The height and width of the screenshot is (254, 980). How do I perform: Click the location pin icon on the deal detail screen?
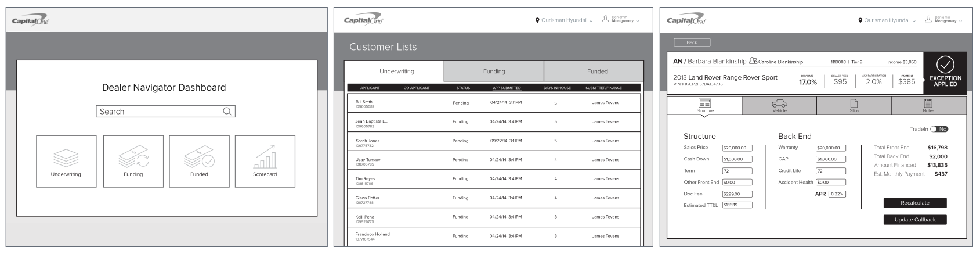860,20
